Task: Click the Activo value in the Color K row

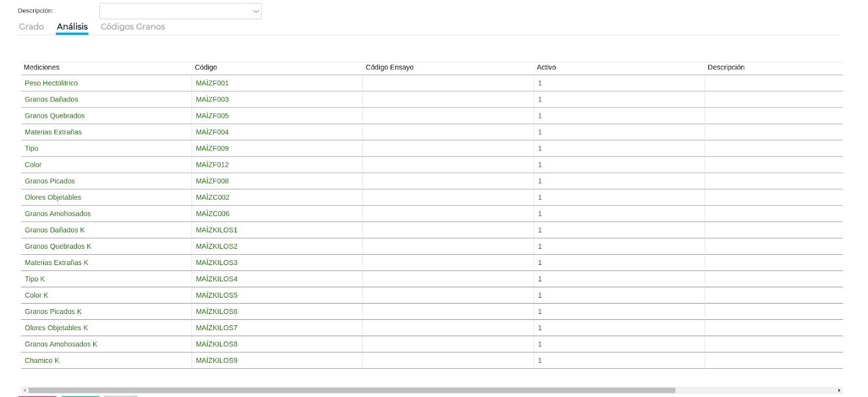Action: [x=540, y=295]
